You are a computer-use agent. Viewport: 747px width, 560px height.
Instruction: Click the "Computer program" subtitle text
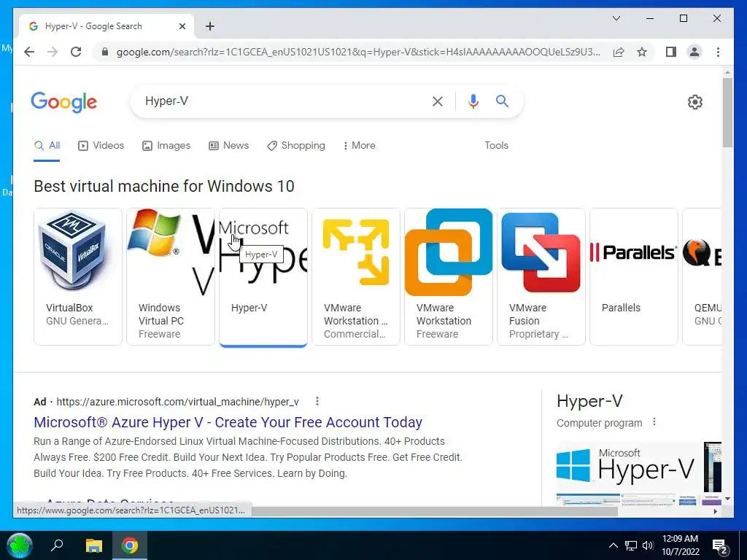[x=600, y=423]
